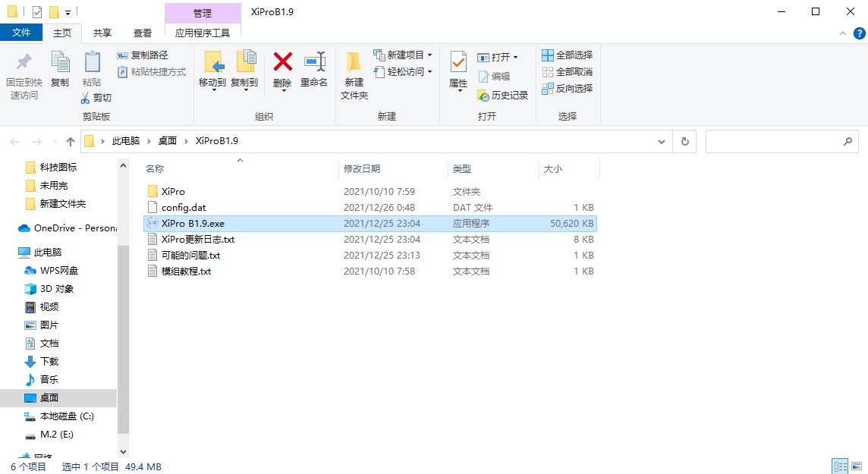The width and height of the screenshot is (868, 474).
Task: Click 剪切 (Cut) in the clipboard group
Action: tap(96, 98)
